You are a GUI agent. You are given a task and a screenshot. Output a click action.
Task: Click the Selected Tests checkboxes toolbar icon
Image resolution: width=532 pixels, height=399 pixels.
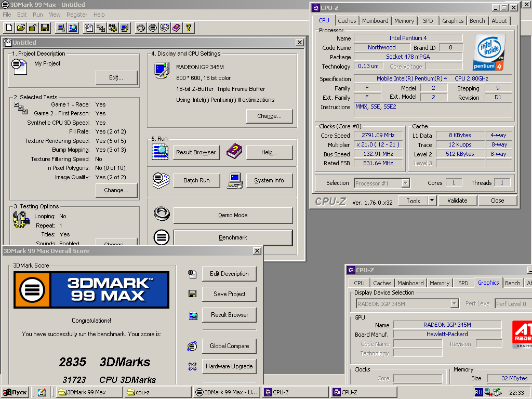pyautogui.click(x=101, y=28)
